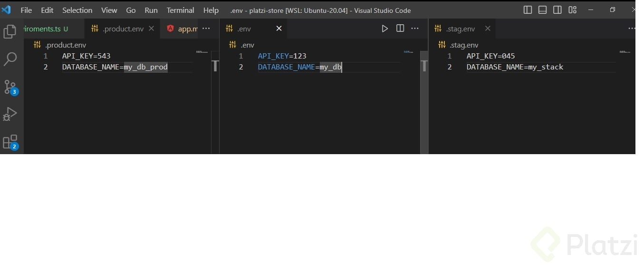Open the Search view in activity bar
The image size is (644, 265).
(x=10, y=59)
